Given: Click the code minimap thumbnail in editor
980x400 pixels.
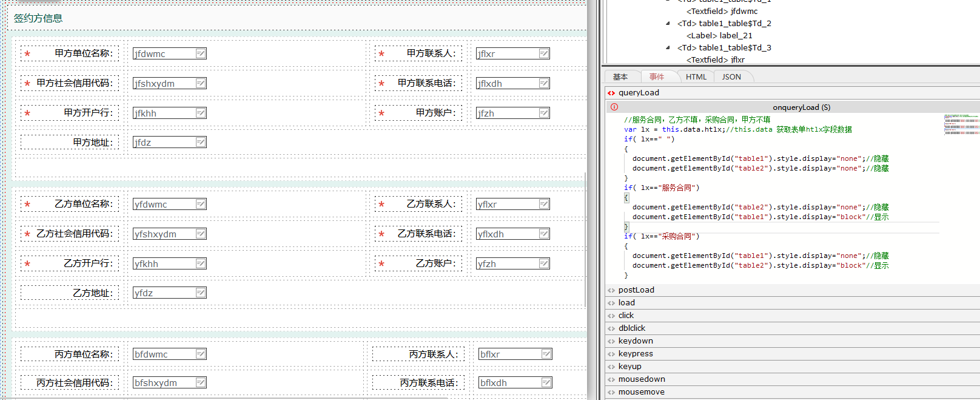Looking at the screenshot, I should pyautogui.click(x=961, y=124).
